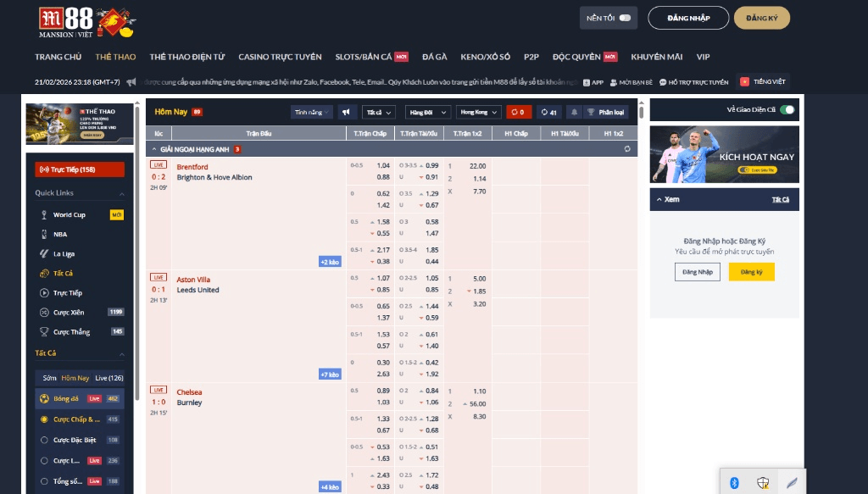This screenshot has width=868, height=494.
Task: Click the megaphone icon in the odds toolbar
Action: [346, 113]
